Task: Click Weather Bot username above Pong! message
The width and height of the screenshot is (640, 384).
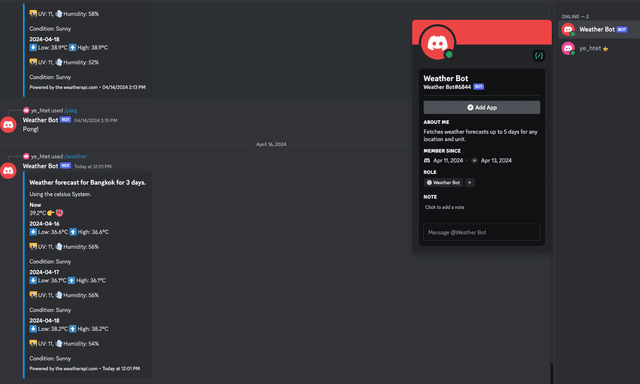Action: pos(40,120)
